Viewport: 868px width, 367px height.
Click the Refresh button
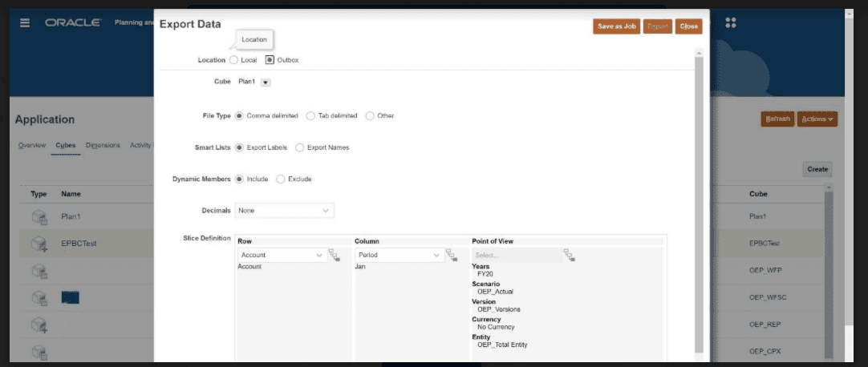(x=778, y=119)
